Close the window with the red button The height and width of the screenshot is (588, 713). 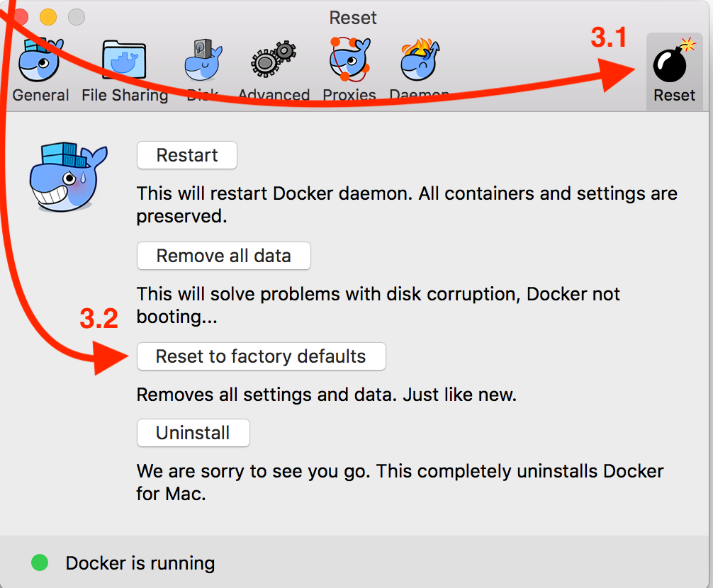[x=21, y=16]
